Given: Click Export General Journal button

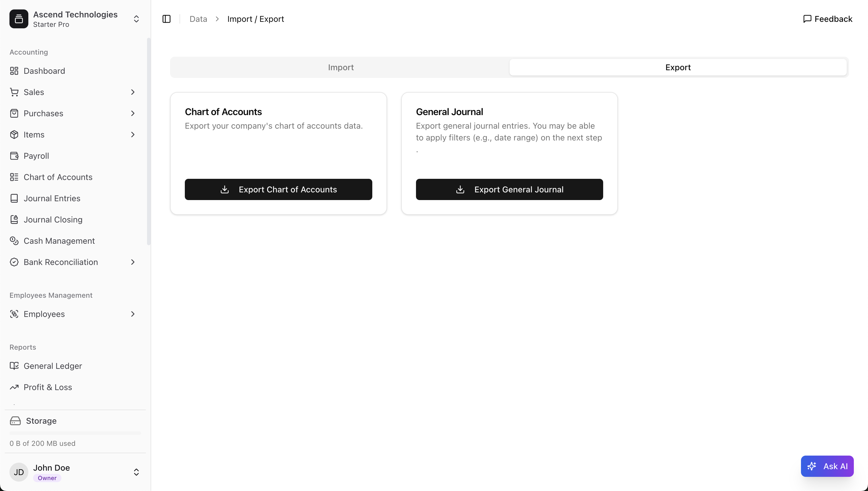Looking at the screenshot, I should 509,189.
